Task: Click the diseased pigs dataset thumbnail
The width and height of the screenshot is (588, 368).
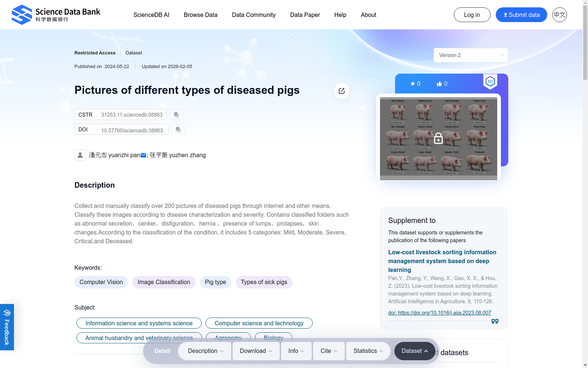Action: (x=438, y=139)
